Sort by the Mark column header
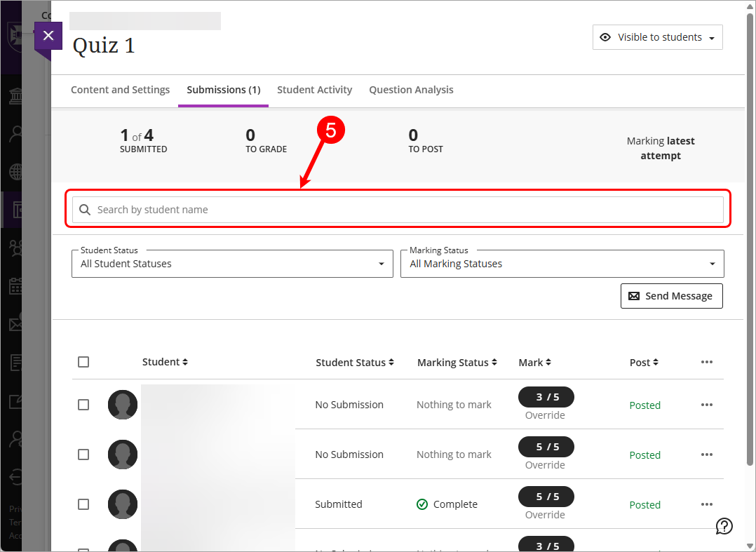 pyautogui.click(x=534, y=363)
